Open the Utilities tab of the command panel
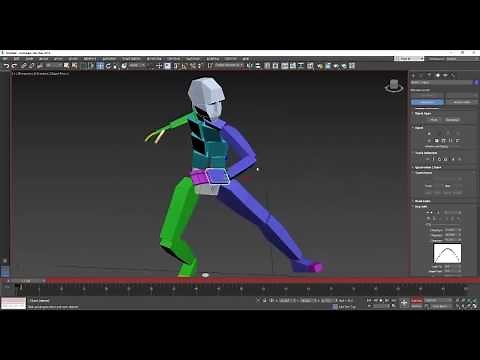The width and height of the screenshot is (480, 360). (x=453, y=76)
